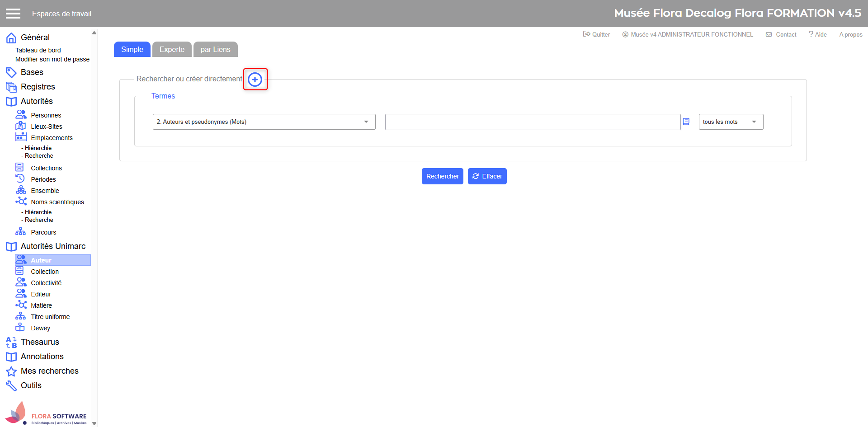Click the Thesaurus A-B icon

pyautogui.click(x=11, y=343)
